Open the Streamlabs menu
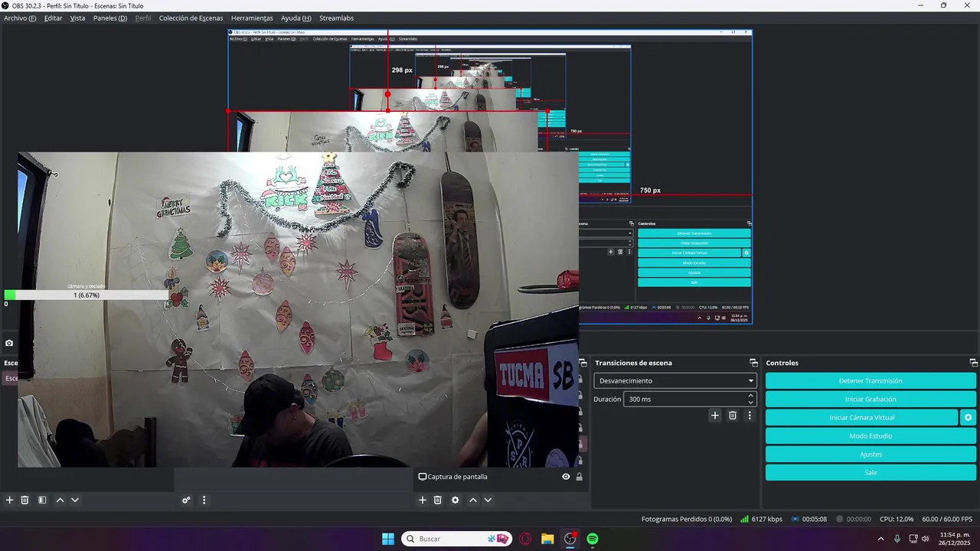The height and width of the screenshot is (551, 980). point(336,18)
